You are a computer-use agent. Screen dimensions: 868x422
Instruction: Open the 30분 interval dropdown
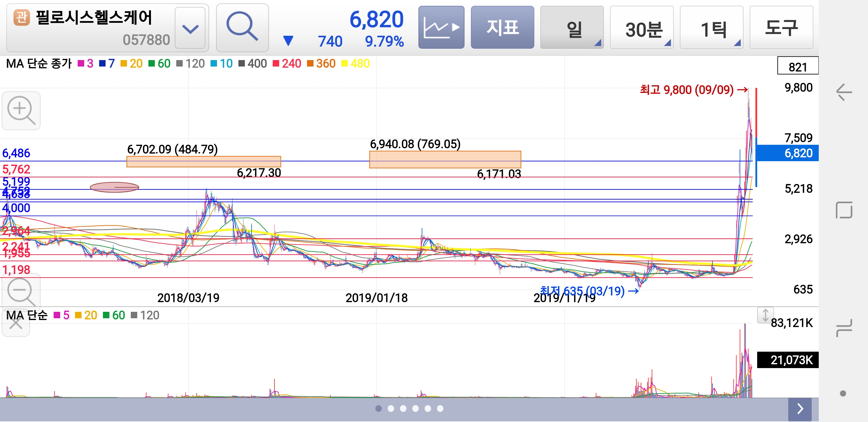click(x=641, y=28)
